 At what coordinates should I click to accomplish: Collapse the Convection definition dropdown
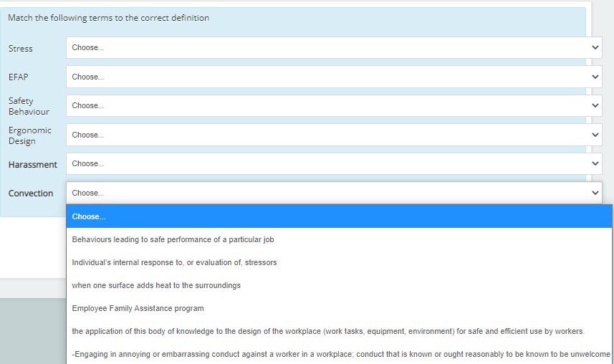(334, 193)
